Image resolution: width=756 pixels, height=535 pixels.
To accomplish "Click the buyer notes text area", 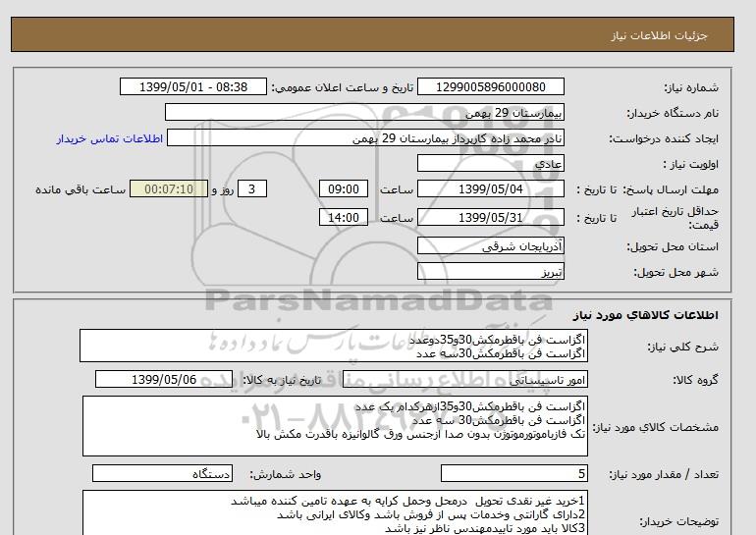I will click(x=335, y=512).
